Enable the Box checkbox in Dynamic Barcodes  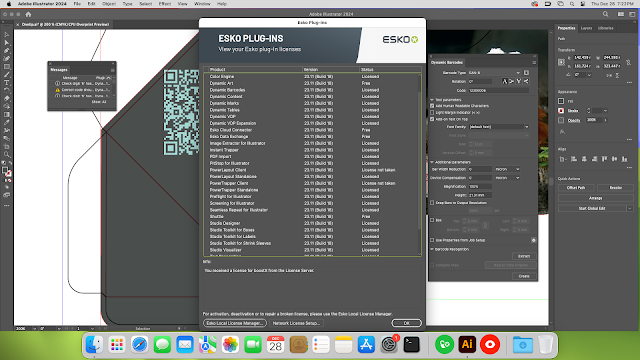(x=432, y=220)
